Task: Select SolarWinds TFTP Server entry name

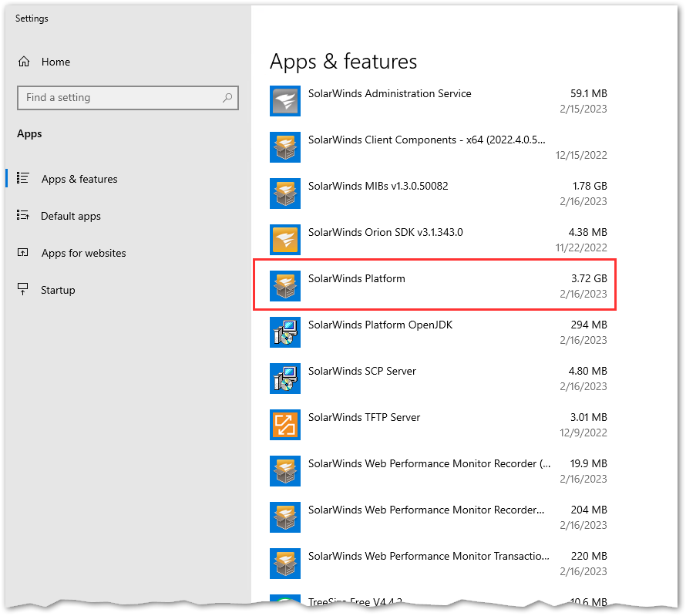Action: 364,417
